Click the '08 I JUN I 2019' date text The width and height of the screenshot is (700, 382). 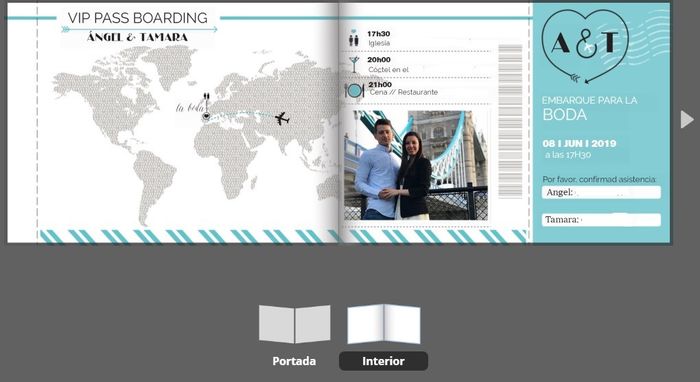pos(579,144)
